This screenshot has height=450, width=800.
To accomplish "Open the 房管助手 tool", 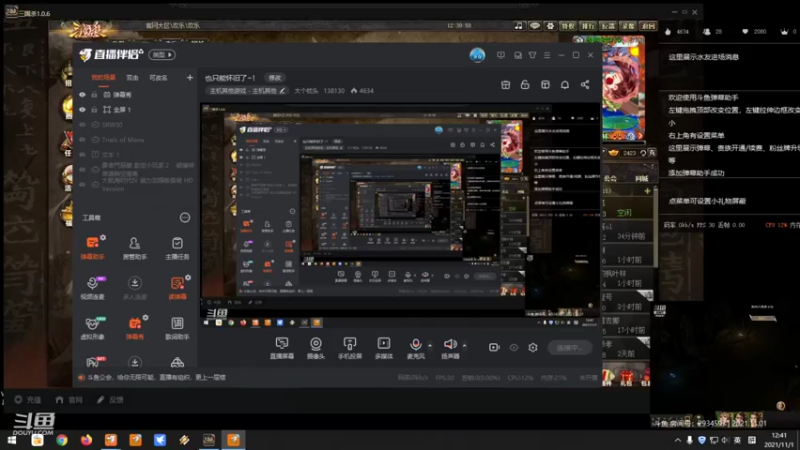I will 135,248.
